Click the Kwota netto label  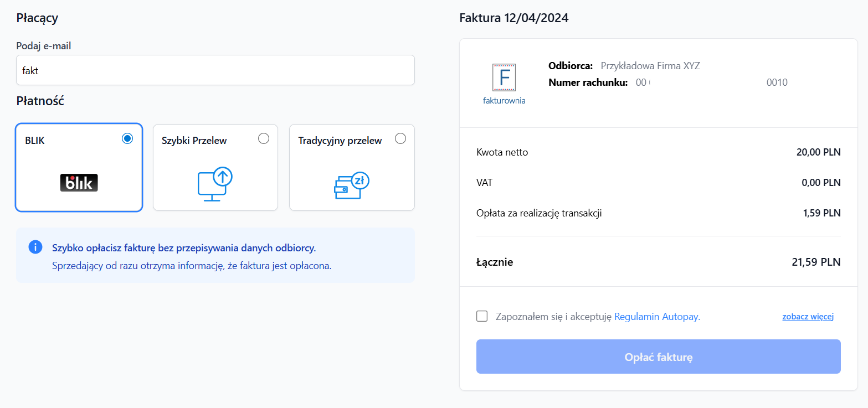click(x=502, y=152)
